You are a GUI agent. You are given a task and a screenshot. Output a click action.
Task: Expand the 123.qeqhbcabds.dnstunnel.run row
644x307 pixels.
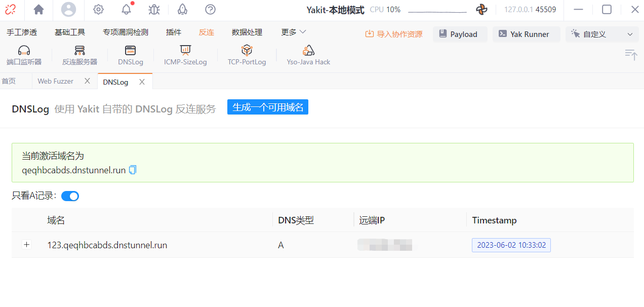coord(27,245)
